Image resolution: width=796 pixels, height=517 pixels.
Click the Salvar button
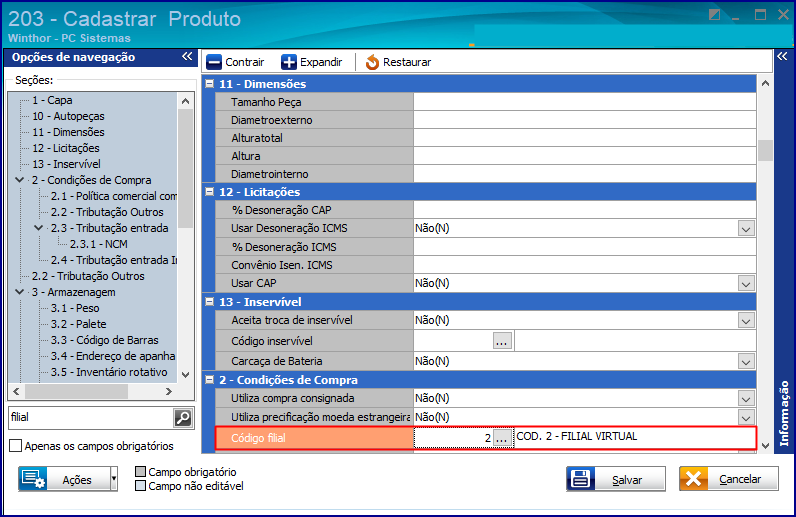pyautogui.click(x=616, y=479)
